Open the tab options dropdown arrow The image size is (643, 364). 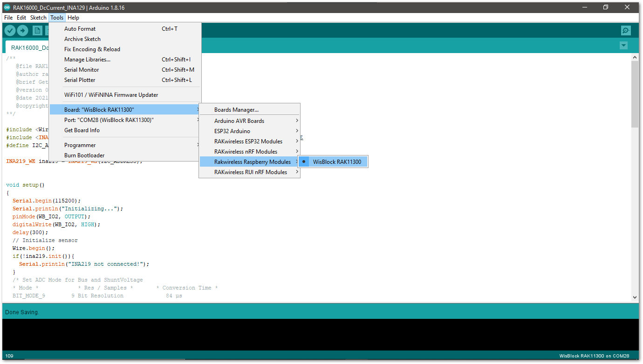(x=623, y=46)
